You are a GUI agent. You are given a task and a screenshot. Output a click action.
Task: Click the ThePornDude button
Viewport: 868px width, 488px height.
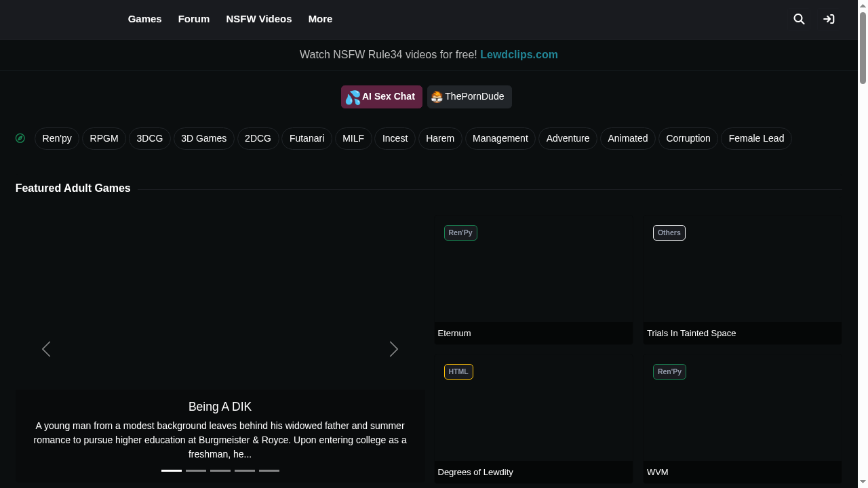(469, 97)
